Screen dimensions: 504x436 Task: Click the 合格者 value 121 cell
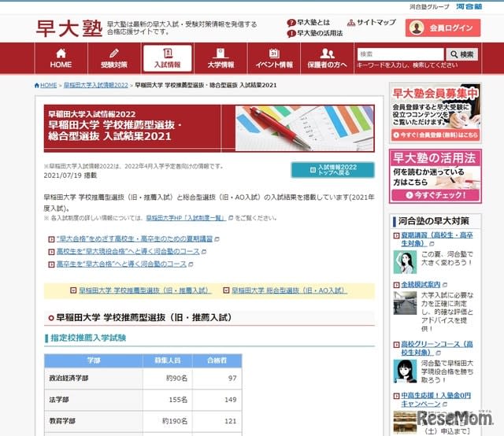pyautogui.click(x=217, y=421)
